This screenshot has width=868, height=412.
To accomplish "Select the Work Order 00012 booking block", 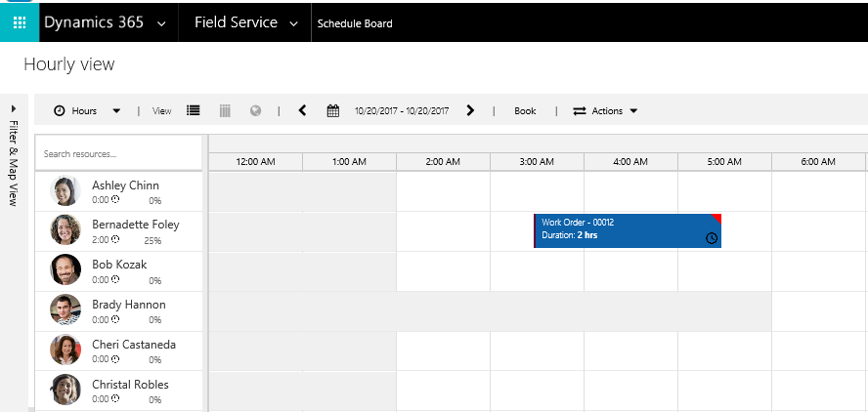I will (626, 230).
